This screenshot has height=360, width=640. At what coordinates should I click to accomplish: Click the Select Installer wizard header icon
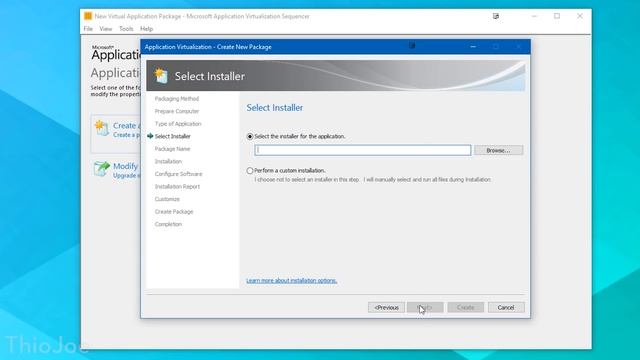(x=161, y=76)
